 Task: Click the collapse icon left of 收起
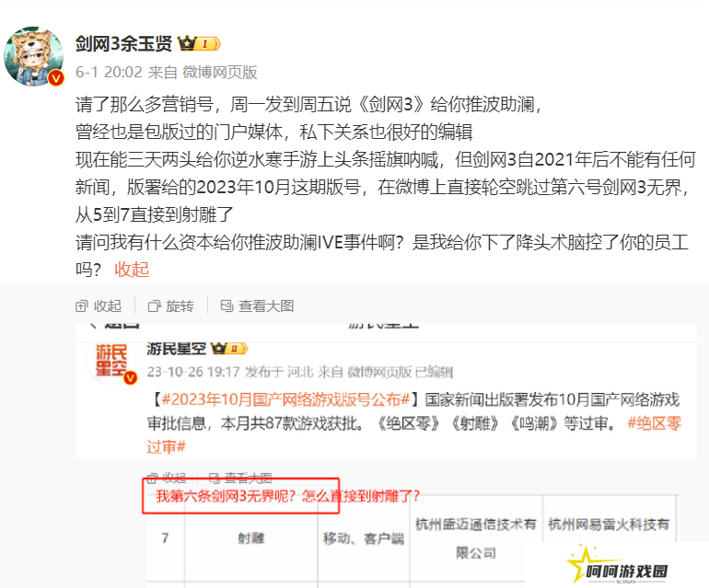pyautogui.click(x=81, y=306)
